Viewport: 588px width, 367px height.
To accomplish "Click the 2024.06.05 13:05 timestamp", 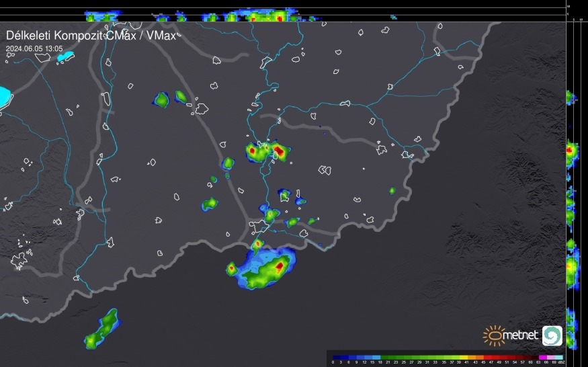I will [34, 49].
